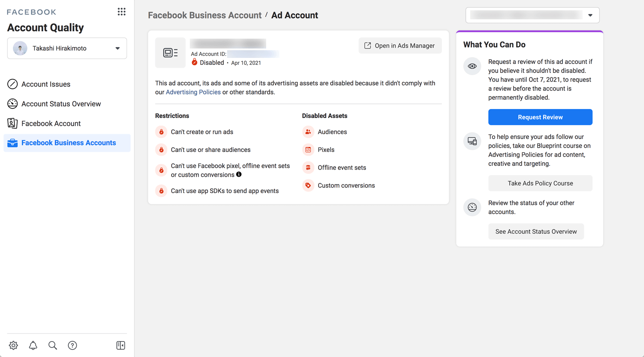Click the Account Quality title
This screenshot has width=644, height=357.
pos(46,28)
